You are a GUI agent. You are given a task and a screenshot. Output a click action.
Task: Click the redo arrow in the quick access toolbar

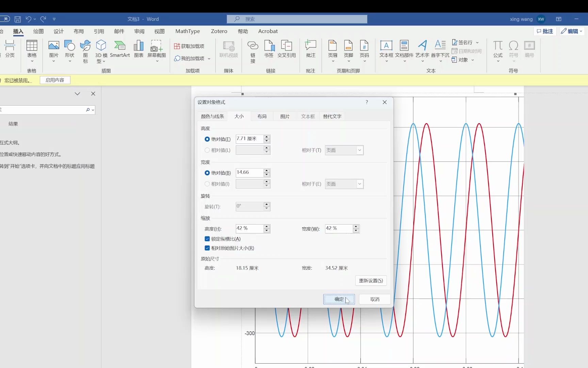click(x=43, y=19)
